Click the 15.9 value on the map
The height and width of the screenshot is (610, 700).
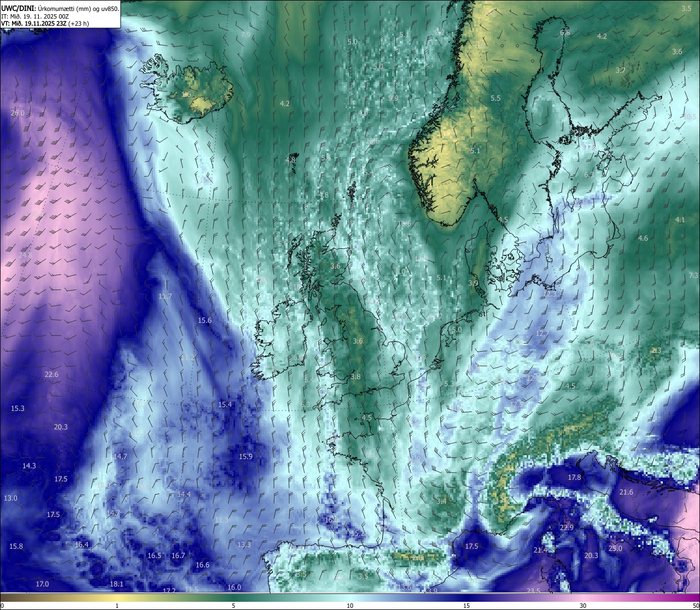246,456
